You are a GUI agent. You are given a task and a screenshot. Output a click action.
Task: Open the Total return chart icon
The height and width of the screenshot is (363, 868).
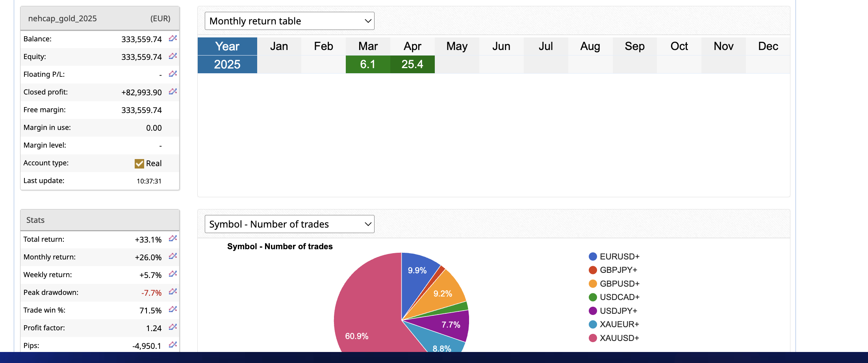coord(172,239)
